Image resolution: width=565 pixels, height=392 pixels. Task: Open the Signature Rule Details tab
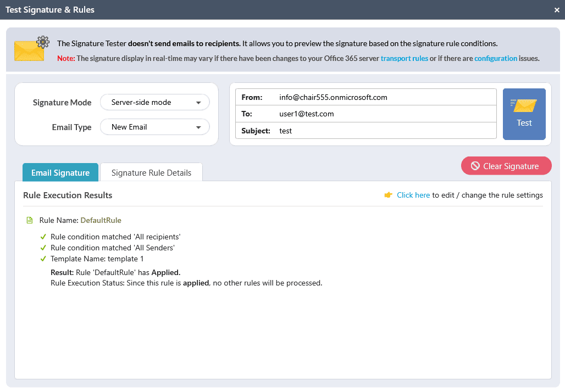pos(151,172)
